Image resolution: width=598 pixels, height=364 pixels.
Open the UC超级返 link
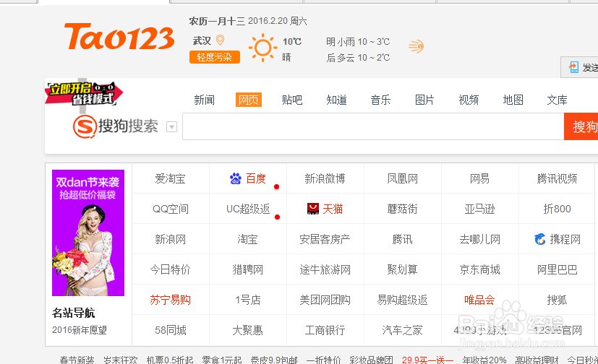click(248, 209)
